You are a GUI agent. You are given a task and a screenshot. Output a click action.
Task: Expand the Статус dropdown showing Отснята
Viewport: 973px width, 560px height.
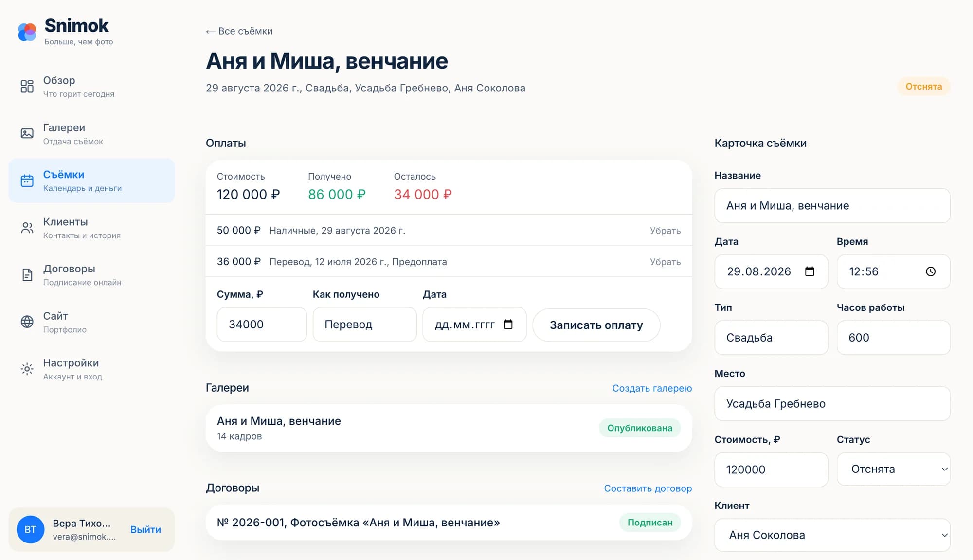(893, 469)
